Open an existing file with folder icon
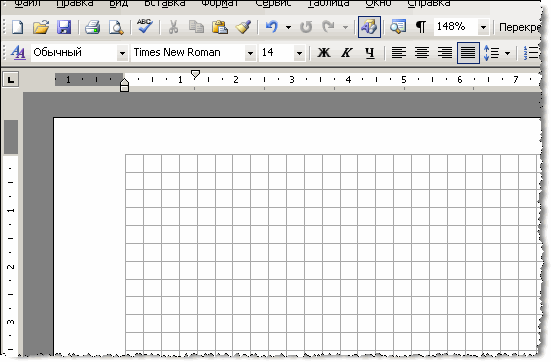The height and width of the screenshot is (362, 551). click(x=41, y=27)
